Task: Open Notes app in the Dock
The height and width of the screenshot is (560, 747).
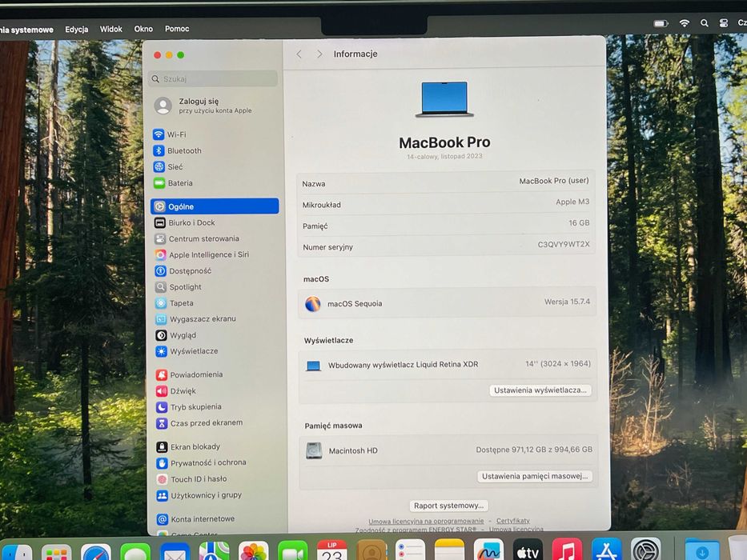Action: click(x=449, y=551)
